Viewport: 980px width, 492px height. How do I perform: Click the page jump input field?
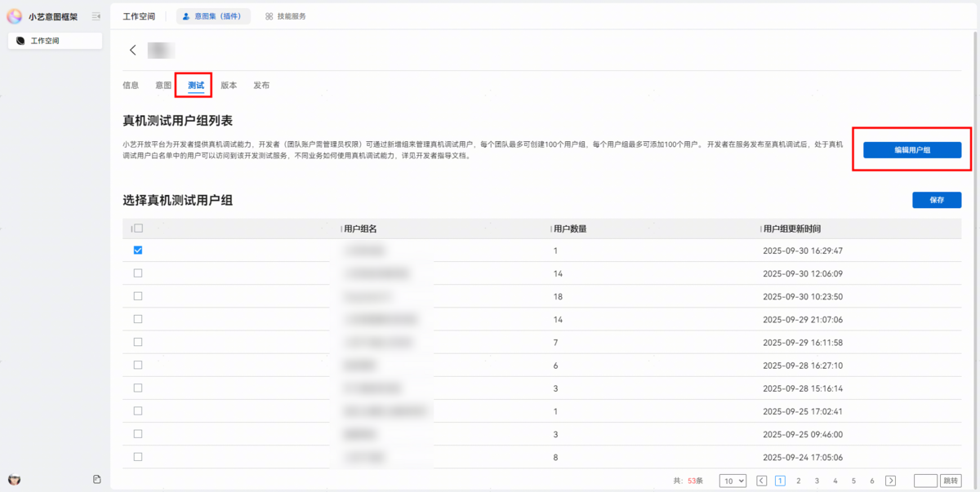(926, 481)
